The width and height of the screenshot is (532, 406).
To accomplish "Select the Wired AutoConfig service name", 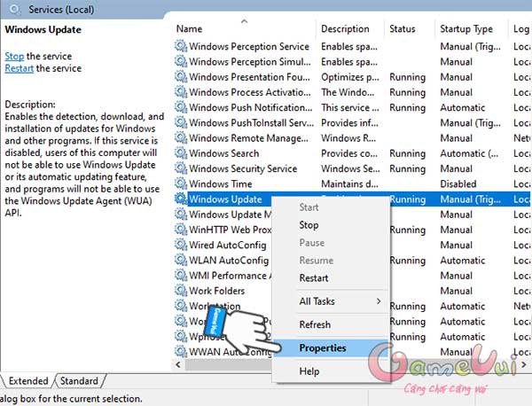I will (227, 245).
